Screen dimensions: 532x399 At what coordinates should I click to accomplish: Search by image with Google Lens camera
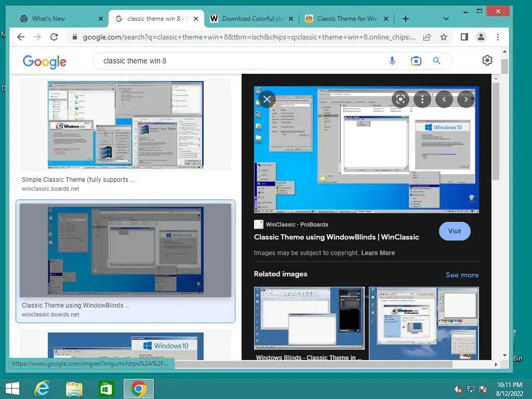pos(416,61)
